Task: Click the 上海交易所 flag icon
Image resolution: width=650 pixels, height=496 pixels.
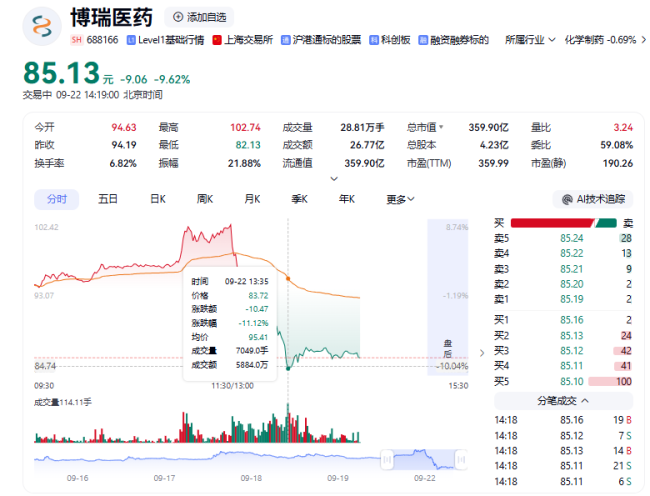Action: (217, 40)
